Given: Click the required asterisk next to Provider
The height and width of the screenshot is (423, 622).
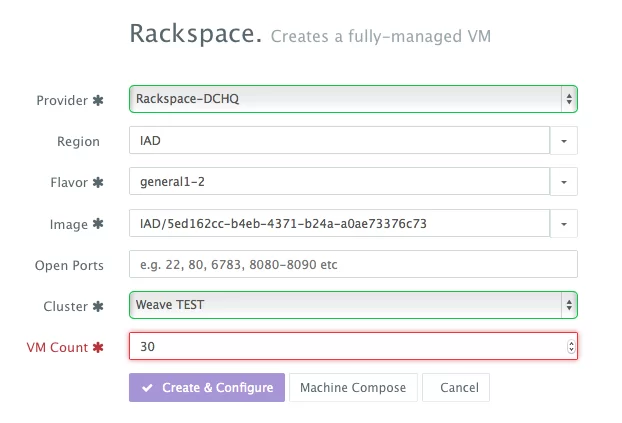Looking at the screenshot, I should [98, 100].
